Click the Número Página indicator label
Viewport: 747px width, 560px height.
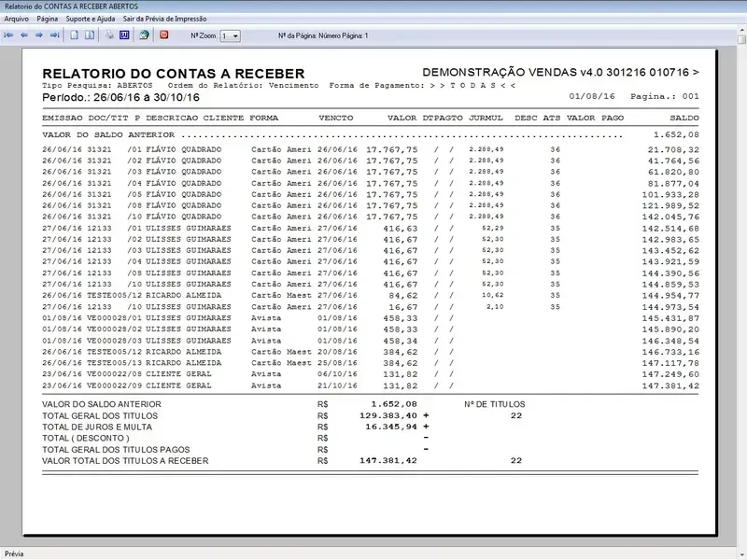click(323, 35)
